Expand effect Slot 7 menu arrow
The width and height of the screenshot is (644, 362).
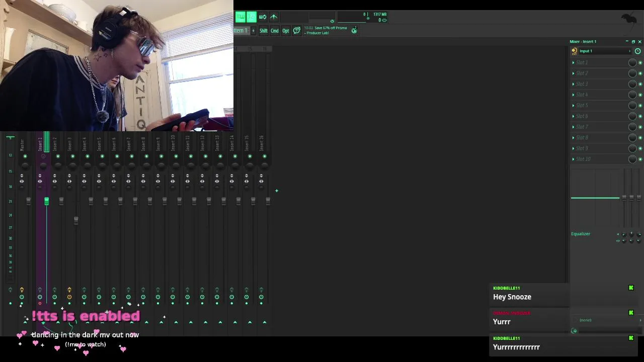pyautogui.click(x=573, y=127)
